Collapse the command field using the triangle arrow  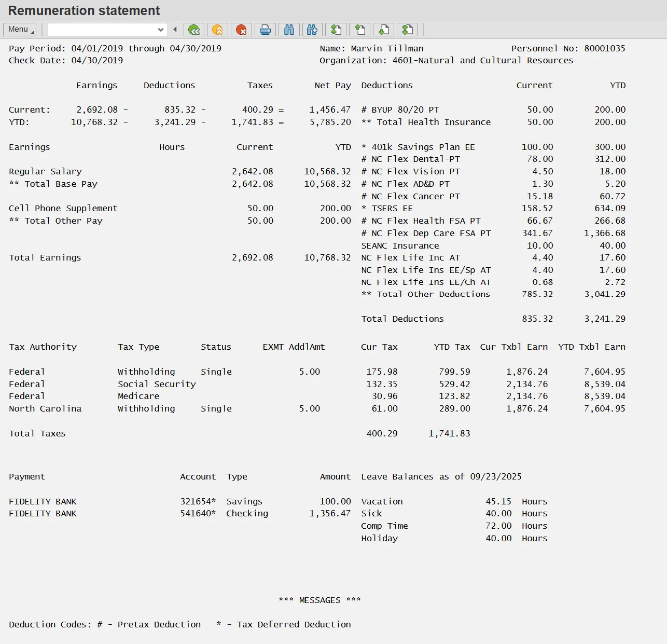point(175,30)
